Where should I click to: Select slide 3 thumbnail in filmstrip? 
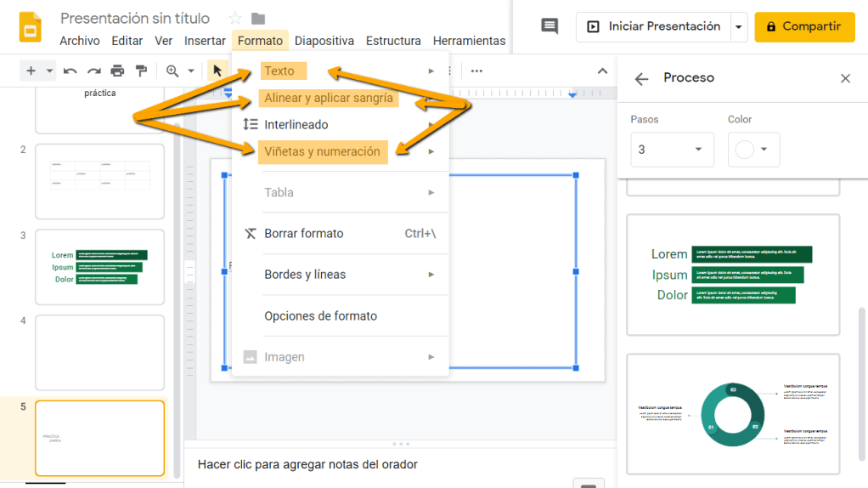point(99,267)
